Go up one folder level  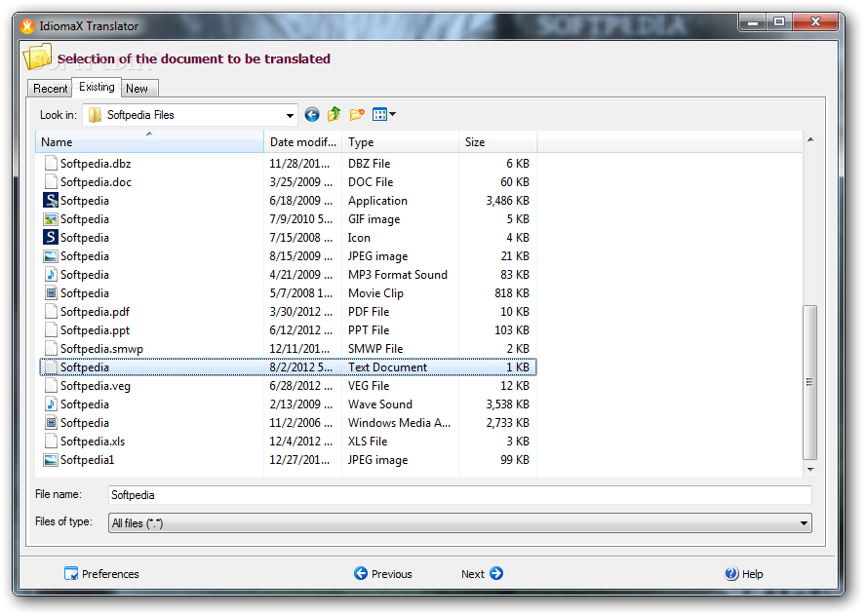click(x=334, y=114)
